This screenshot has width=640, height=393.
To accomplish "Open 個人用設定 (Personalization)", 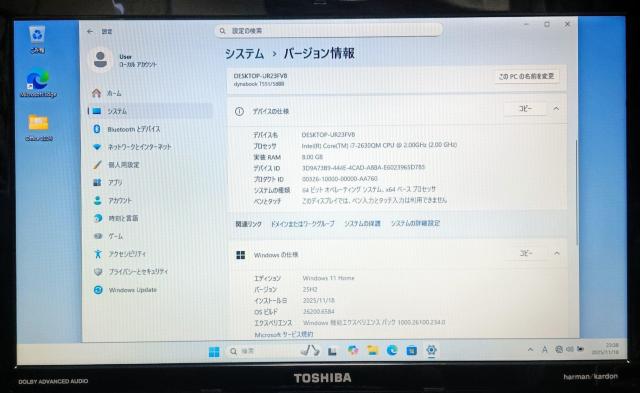I will 149,165.
